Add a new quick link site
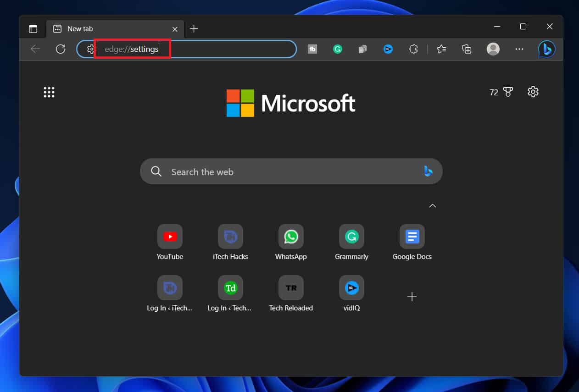 tap(412, 297)
